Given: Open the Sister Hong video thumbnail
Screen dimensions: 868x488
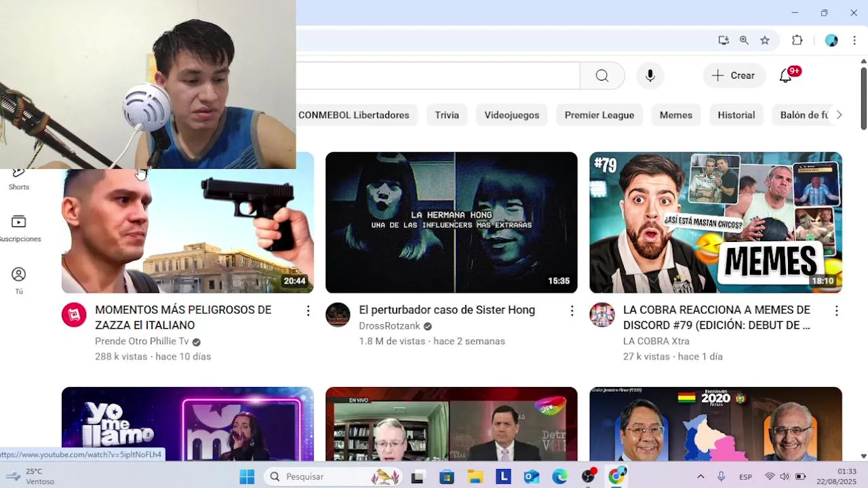Looking at the screenshot, I should pyautogui.click(x=452, y=222).
